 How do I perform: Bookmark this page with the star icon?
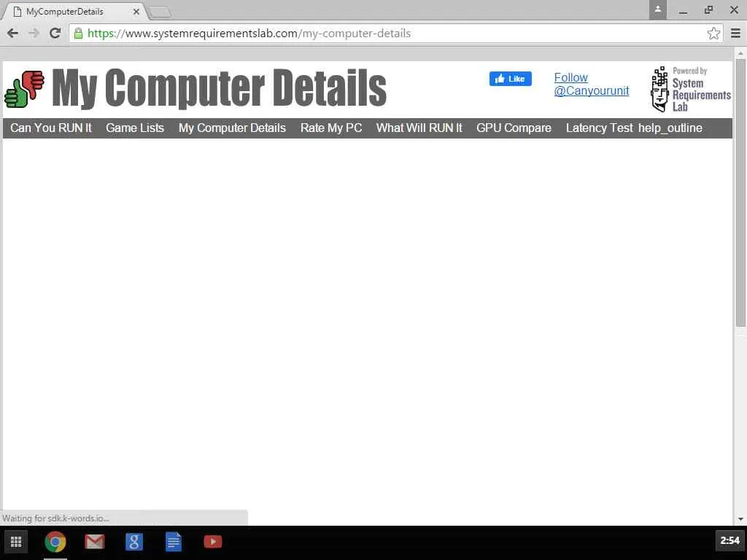coord(713,34)
